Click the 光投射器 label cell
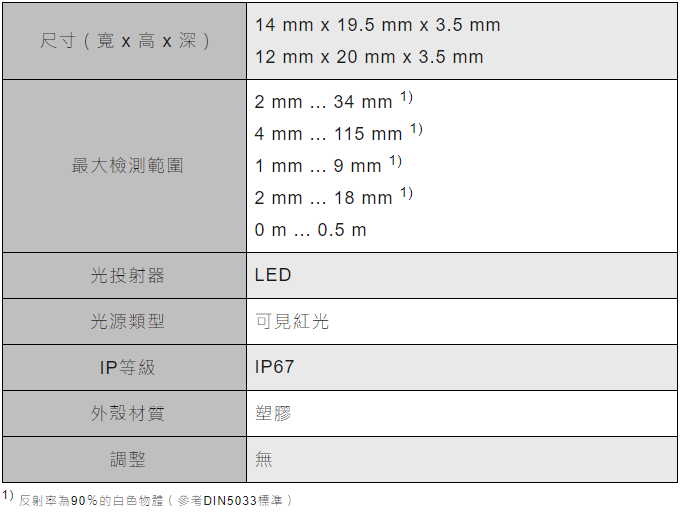 [x=125, y=275]
